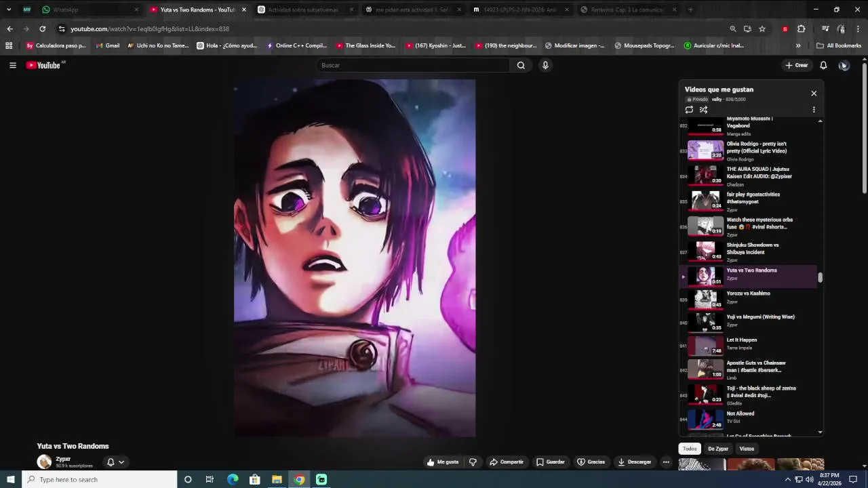Click the playlist panel scrollbar thumb
This screenshot has width=868, height=488.
[x=821, y=277]
